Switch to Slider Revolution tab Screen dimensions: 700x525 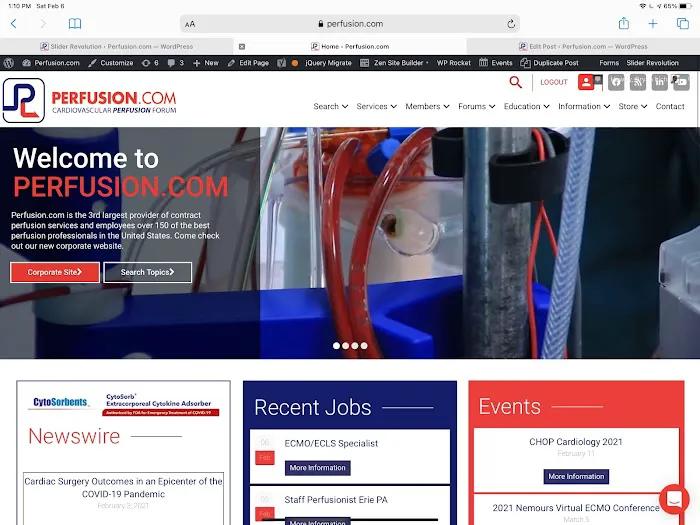pos(117,46)
